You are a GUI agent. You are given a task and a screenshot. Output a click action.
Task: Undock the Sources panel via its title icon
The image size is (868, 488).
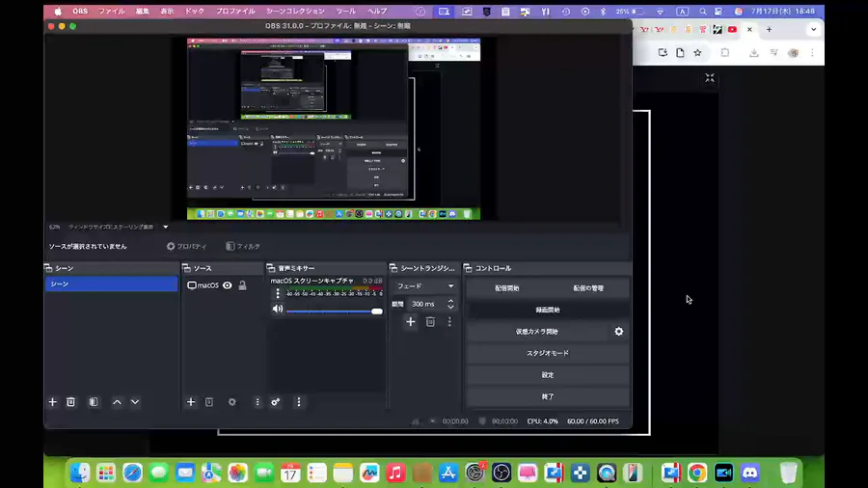(186, 268)
